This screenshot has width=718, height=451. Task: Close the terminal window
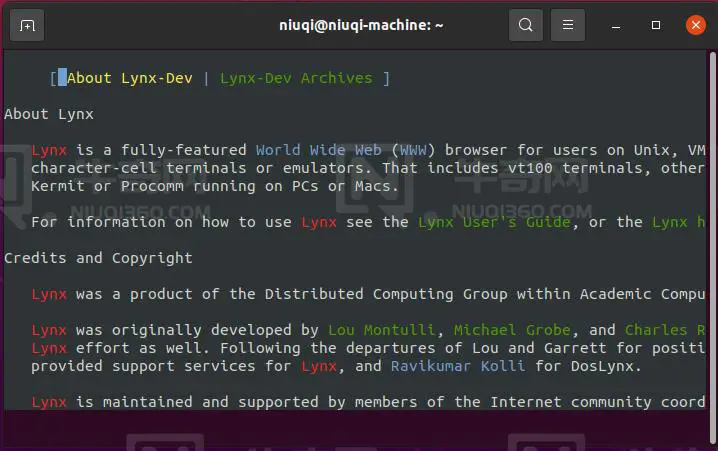point(696,25)
